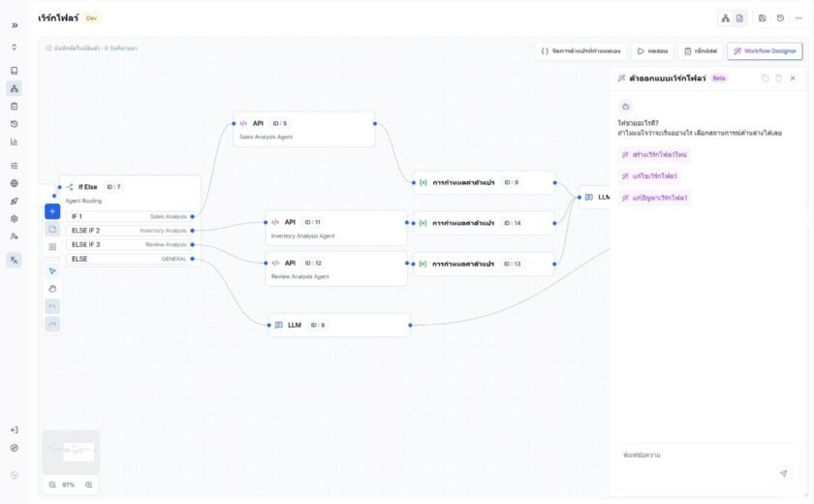Select the variable assignment node ID 14

tap(485, 223)
